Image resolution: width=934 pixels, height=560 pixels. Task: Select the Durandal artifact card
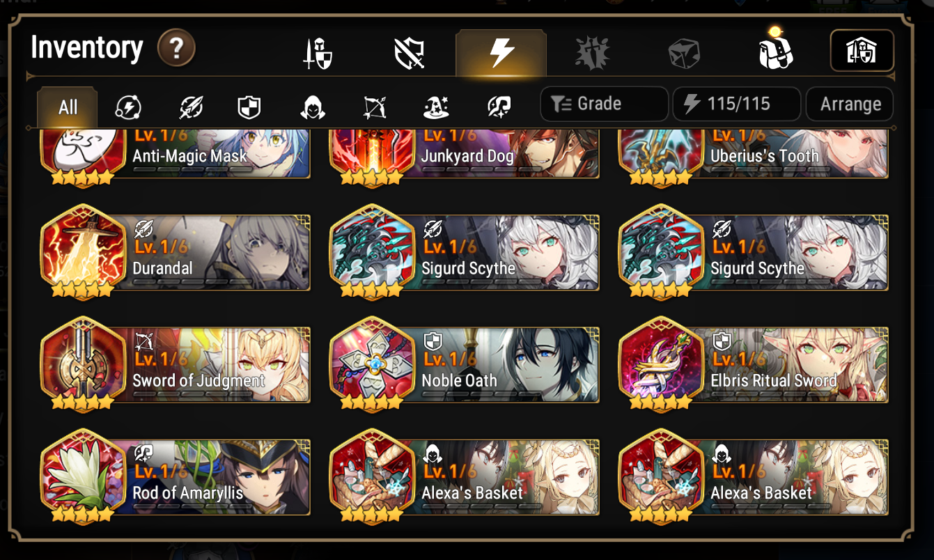click(176, 251)
